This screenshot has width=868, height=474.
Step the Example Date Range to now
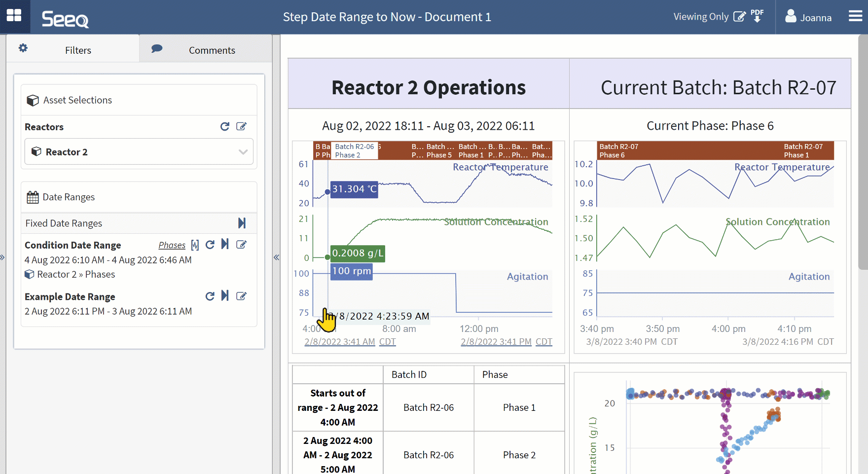pos(225,296)
